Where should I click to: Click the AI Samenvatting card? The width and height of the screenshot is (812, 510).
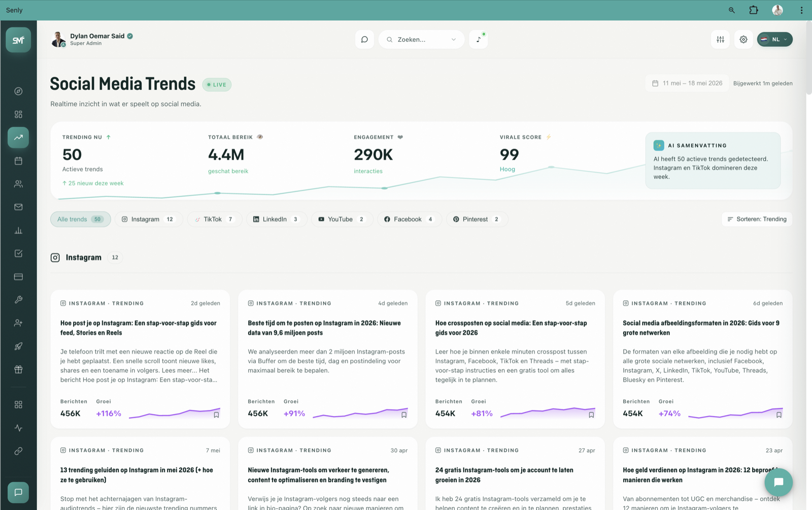click(x=713, y=161)
